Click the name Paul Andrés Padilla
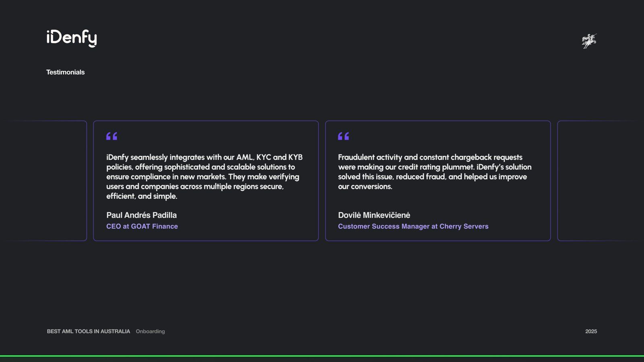The image size is (644, 362). point(142,215)
